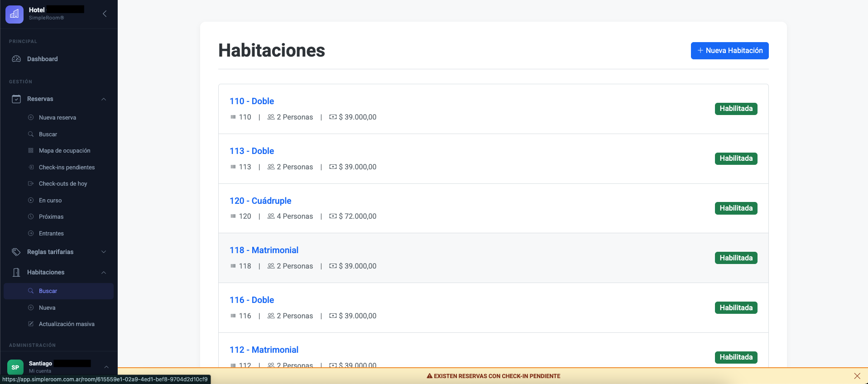This screenshot has width=868, height=384.
Task: Click the warning triangle icon in banner
Action: [x=430, y=376]
